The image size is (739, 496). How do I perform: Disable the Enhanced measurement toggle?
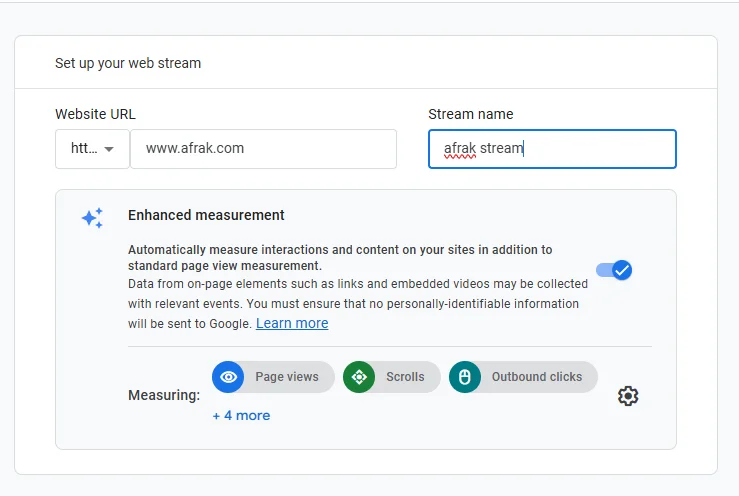[x=614, y=270]
